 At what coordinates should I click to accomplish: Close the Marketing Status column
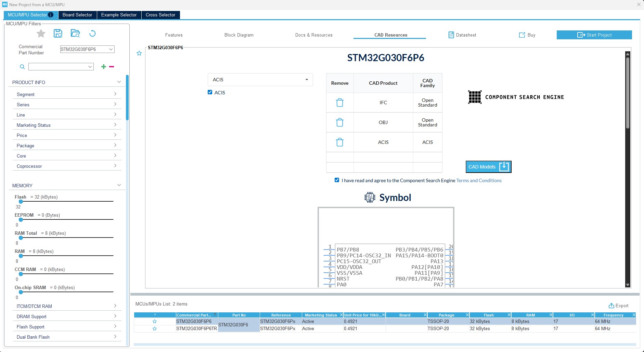[341, 315]
